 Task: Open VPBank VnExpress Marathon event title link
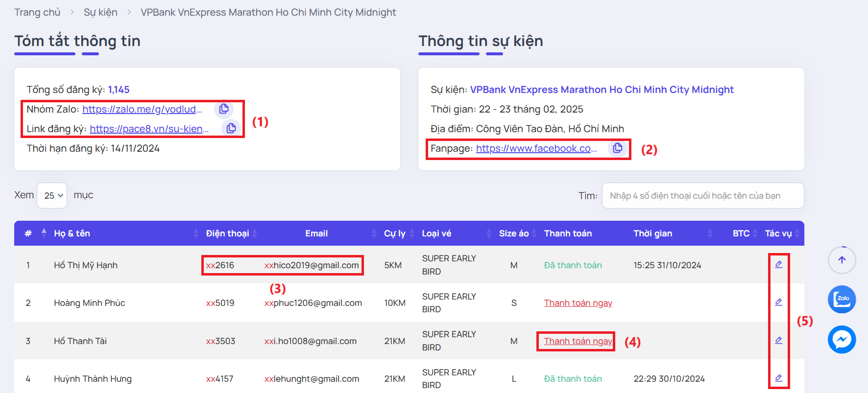602,90
